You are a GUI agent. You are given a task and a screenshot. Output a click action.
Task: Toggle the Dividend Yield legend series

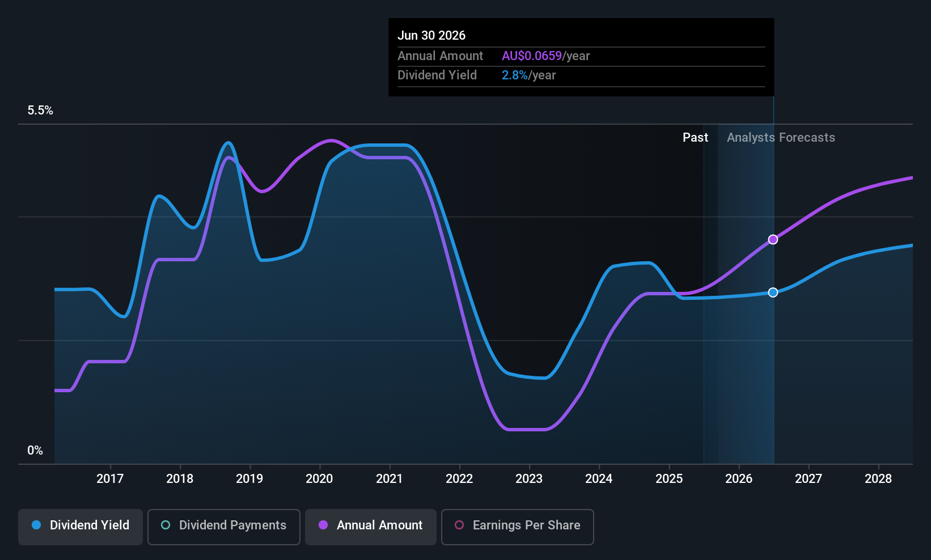81,527
